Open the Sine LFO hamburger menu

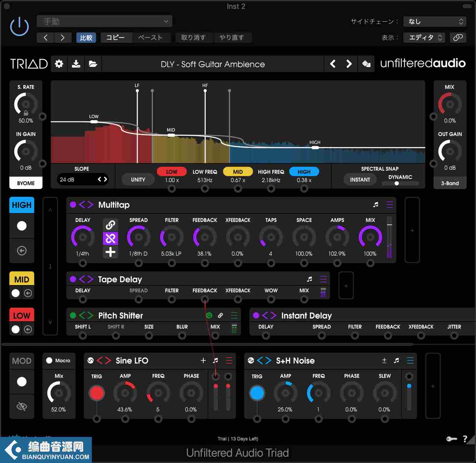pyautogui.click(x=229, y=360)
